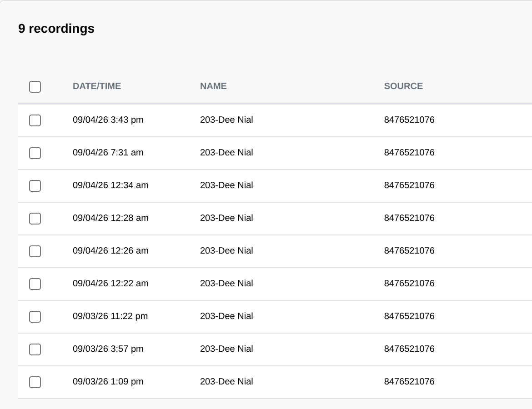Click date '09/04/26 12:26 am'
The width and height of the screenshot is (532, 409).
click(110, 250)
